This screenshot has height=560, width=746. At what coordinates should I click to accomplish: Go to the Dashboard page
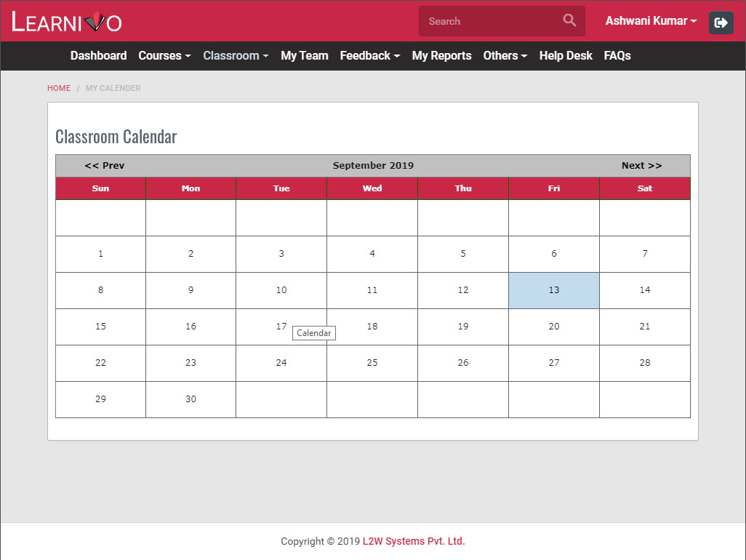[98, 56]
